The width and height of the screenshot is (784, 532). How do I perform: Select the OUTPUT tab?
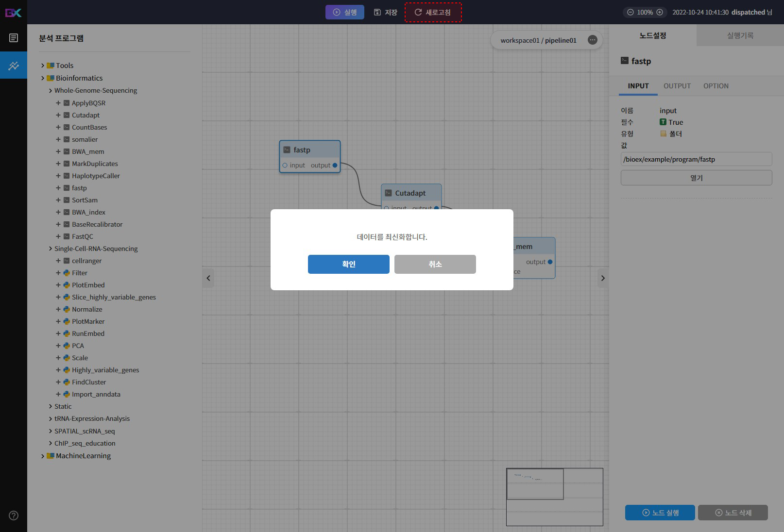pos(677,86)
